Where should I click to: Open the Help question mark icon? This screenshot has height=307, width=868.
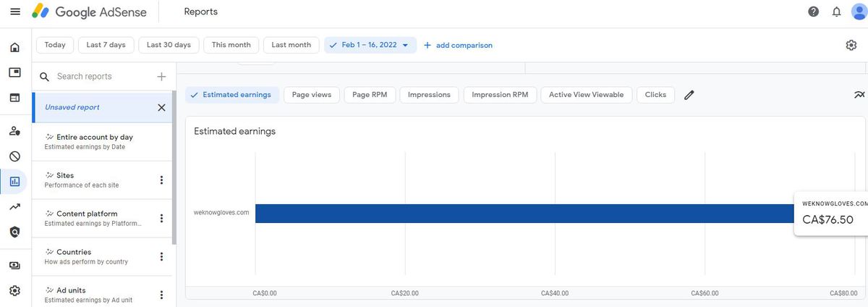(814, 12)
